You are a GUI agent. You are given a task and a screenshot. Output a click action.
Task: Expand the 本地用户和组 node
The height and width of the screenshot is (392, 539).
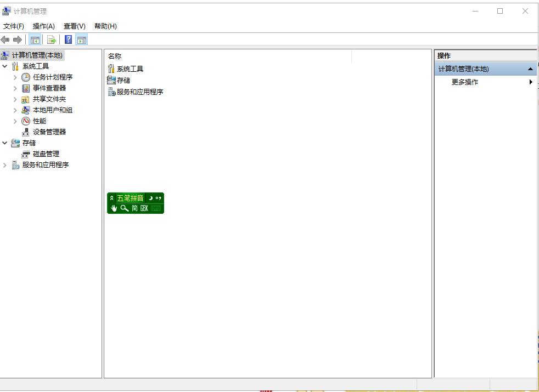[x=15, y=110]
